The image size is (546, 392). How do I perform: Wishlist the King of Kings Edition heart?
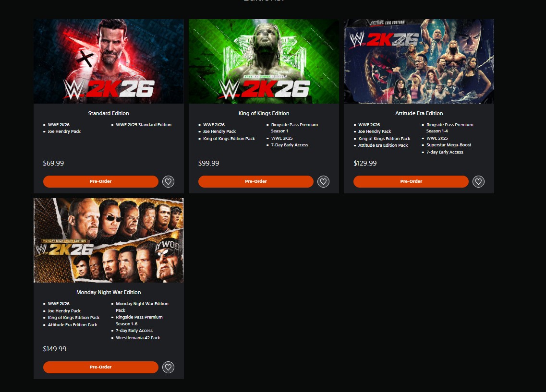pyautogui.click(x=324, y=181)
